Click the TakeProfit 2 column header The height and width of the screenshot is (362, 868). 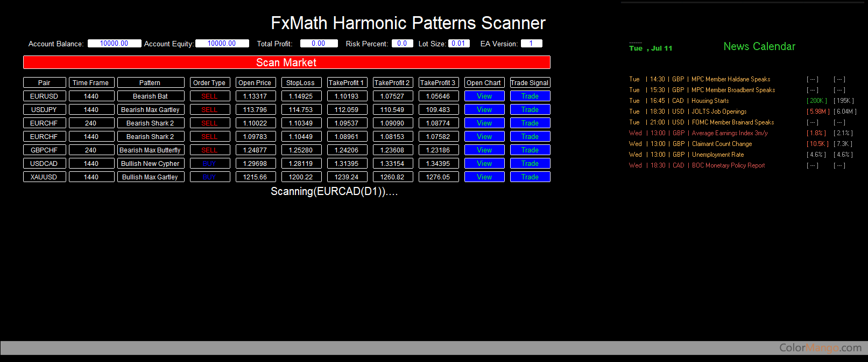click(392, 82)
